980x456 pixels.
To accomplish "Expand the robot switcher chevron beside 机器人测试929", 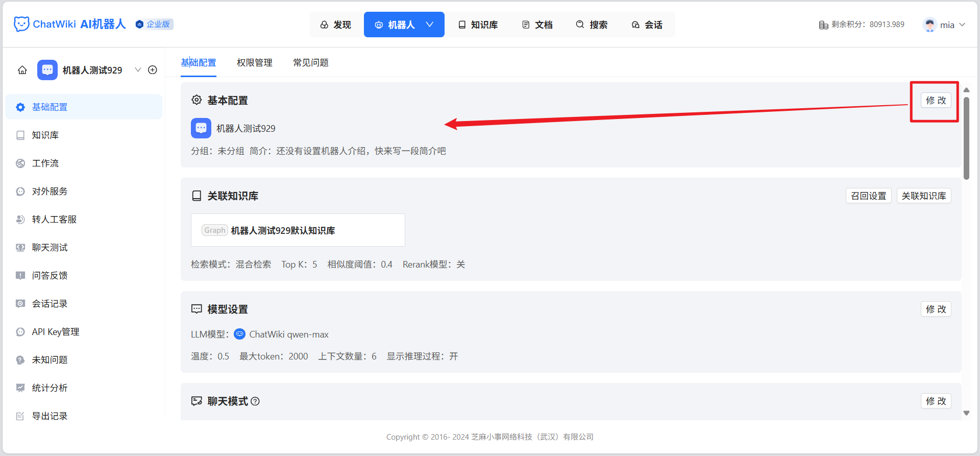I will tap(138, 70).
